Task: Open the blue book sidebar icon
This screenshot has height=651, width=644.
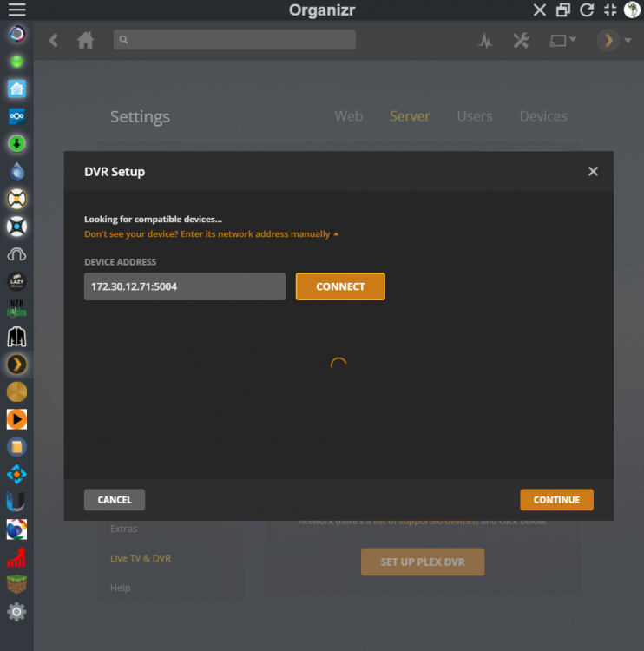Action: 17,447
